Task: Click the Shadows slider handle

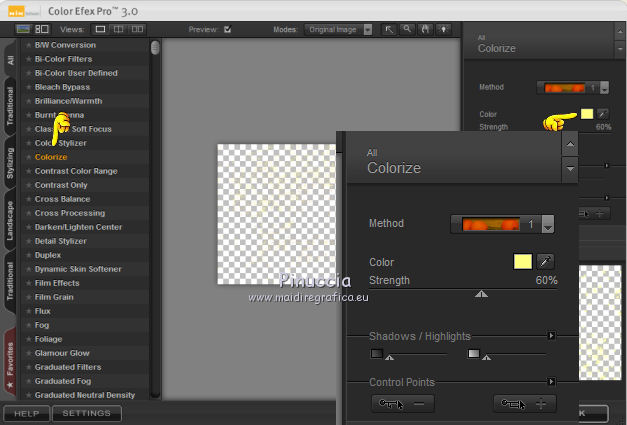Action: point(389,357)
